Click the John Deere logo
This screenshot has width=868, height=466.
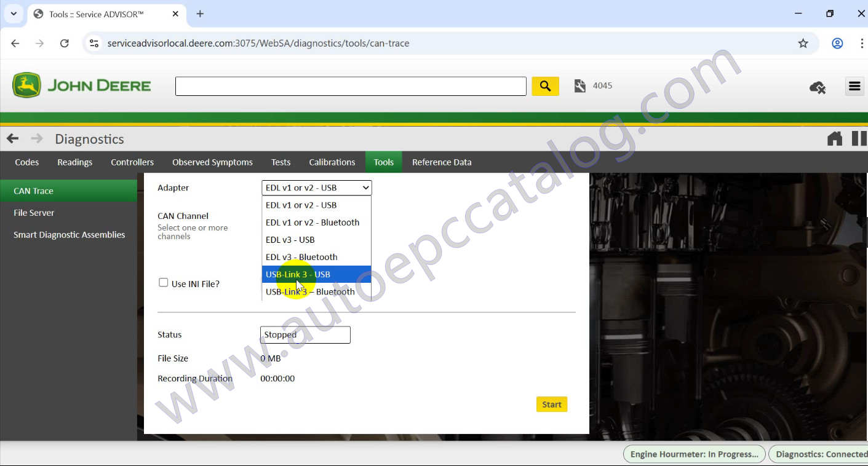click(x=81, y=85)
